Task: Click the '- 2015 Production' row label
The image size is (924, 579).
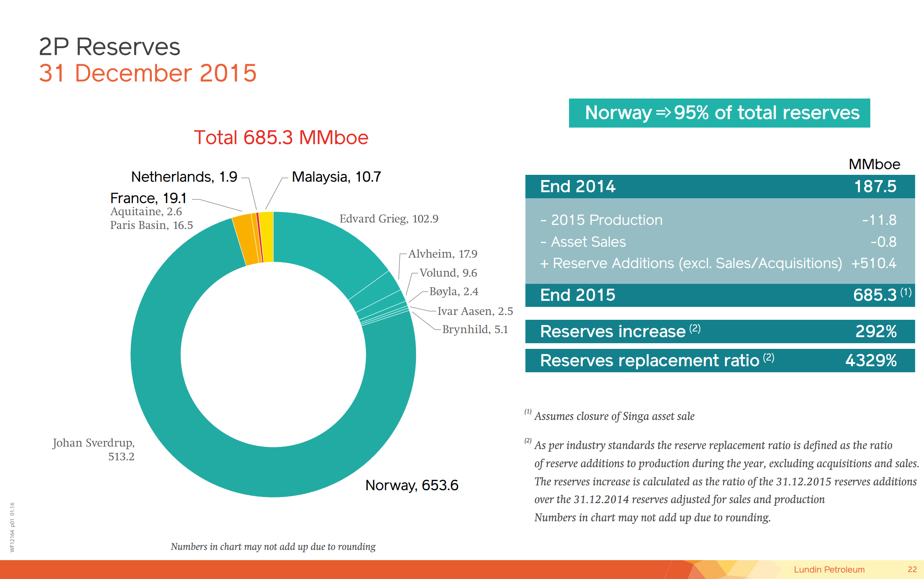Action: (601, 220)
